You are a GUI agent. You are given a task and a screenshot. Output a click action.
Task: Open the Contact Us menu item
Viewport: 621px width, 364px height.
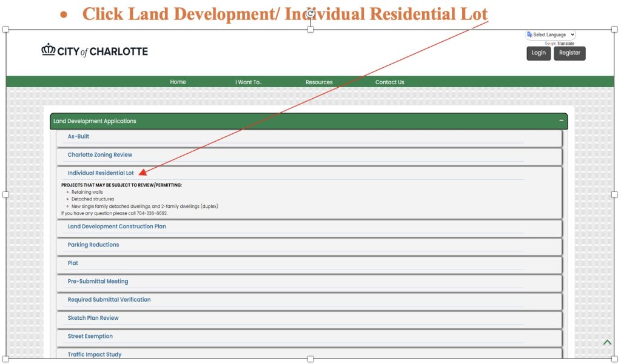389,82
